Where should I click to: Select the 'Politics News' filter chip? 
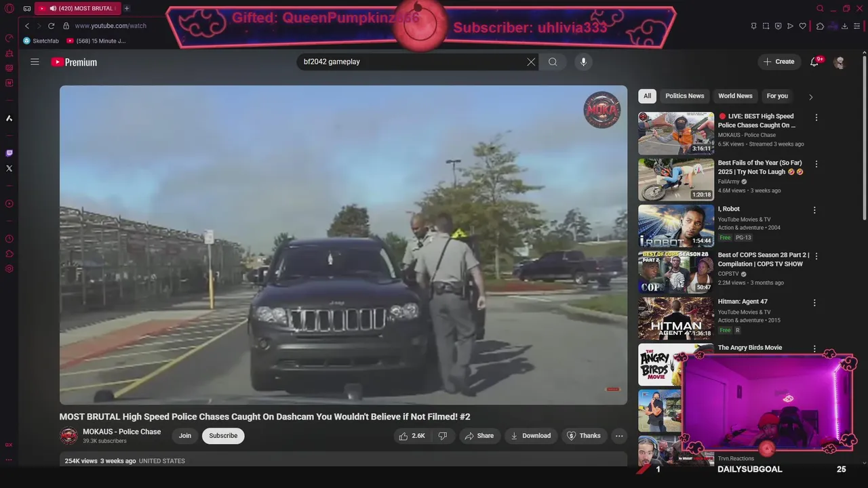point(685,96)
